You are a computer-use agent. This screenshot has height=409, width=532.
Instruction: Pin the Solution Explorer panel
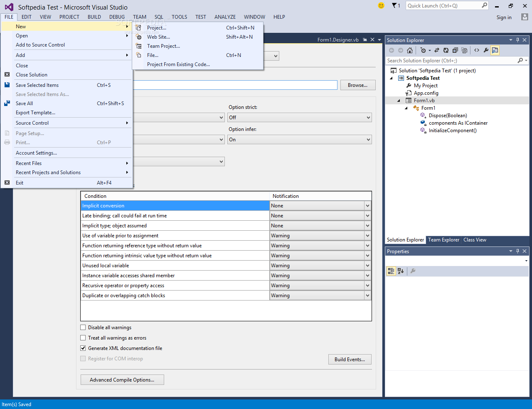click(x=517, y=40)
